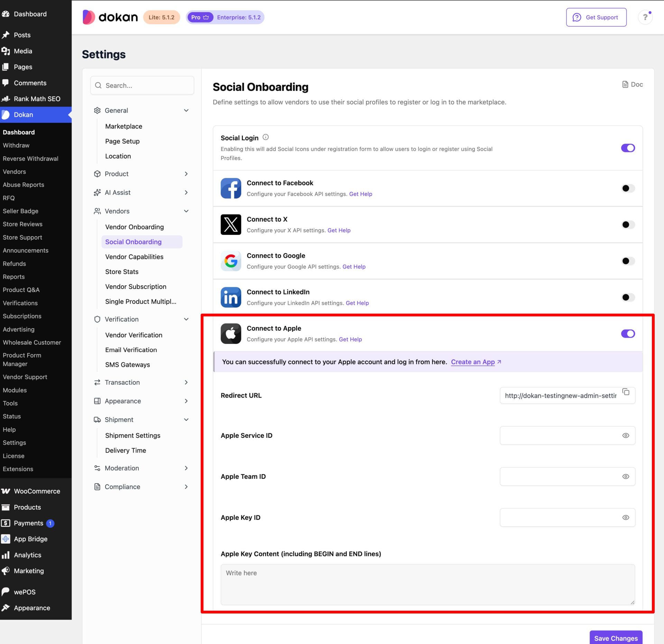
Task: Open Store Stats settings
Action: click(122, 272)
